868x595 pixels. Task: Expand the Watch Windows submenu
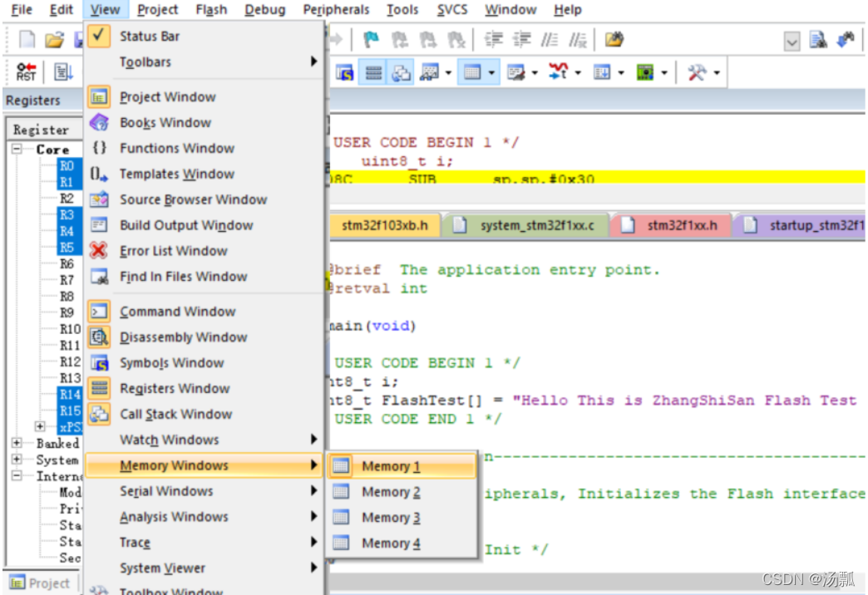[x=205, y=440]
